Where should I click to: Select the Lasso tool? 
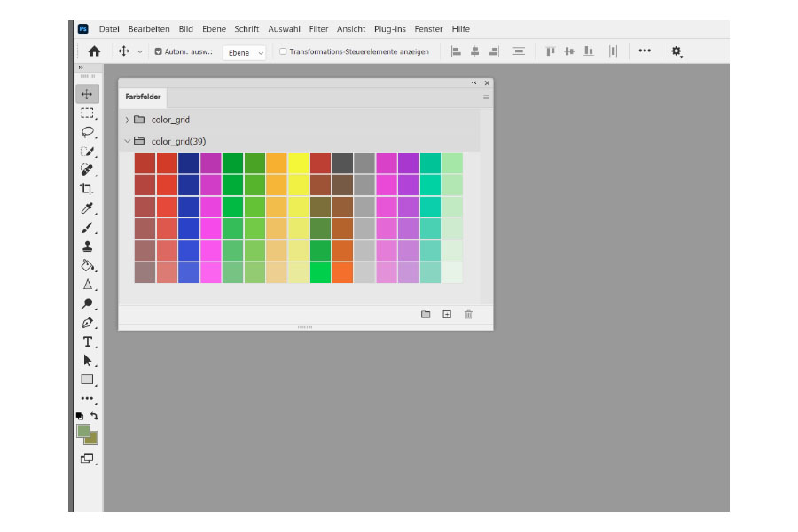(87, 132)
